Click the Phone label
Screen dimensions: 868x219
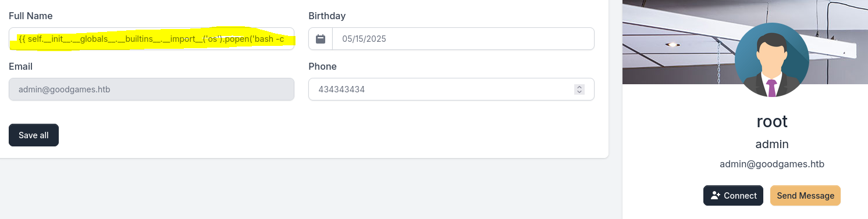tap(322, 66)
